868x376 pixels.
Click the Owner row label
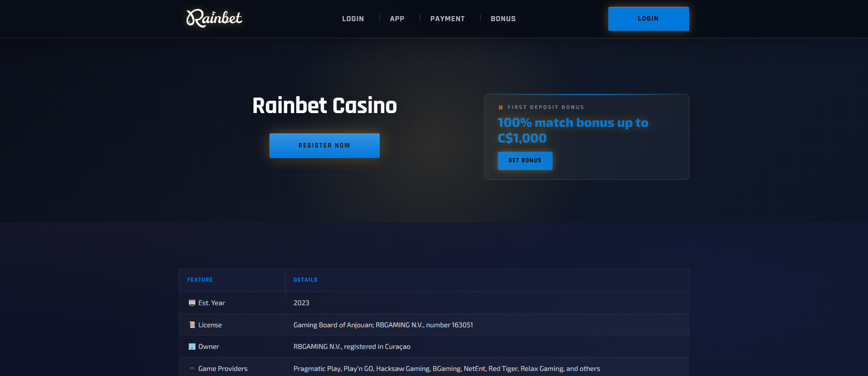point(209,347)
